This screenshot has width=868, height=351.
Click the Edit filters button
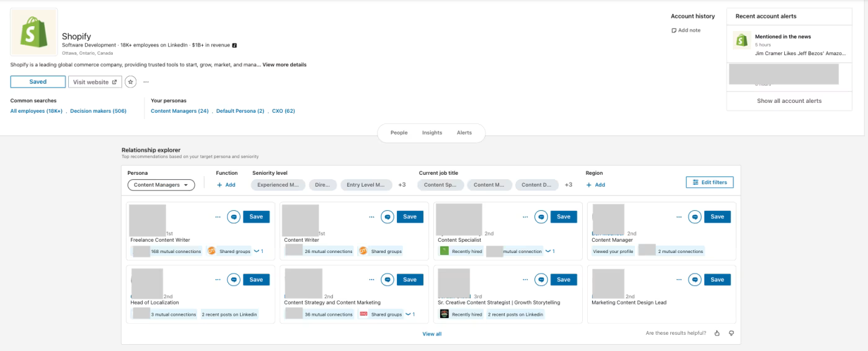pos(710,182)
